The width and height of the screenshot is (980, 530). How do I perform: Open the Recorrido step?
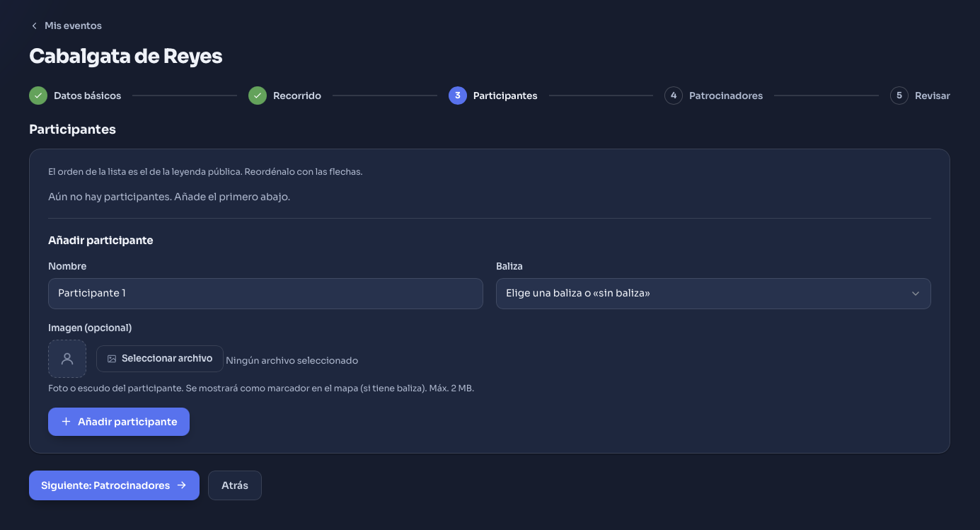pyautogui.click(x=284, y=96)
